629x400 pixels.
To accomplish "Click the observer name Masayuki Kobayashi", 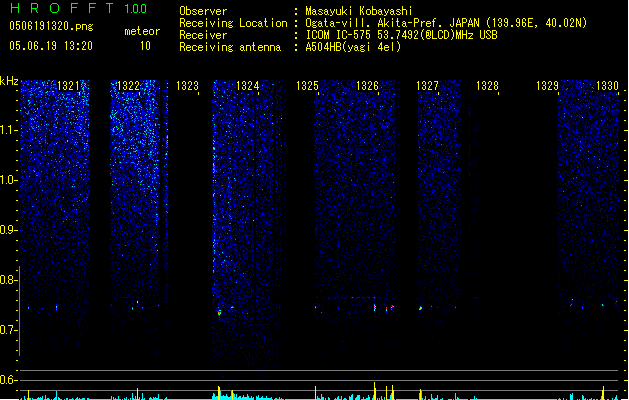I will tap(358, 11).
